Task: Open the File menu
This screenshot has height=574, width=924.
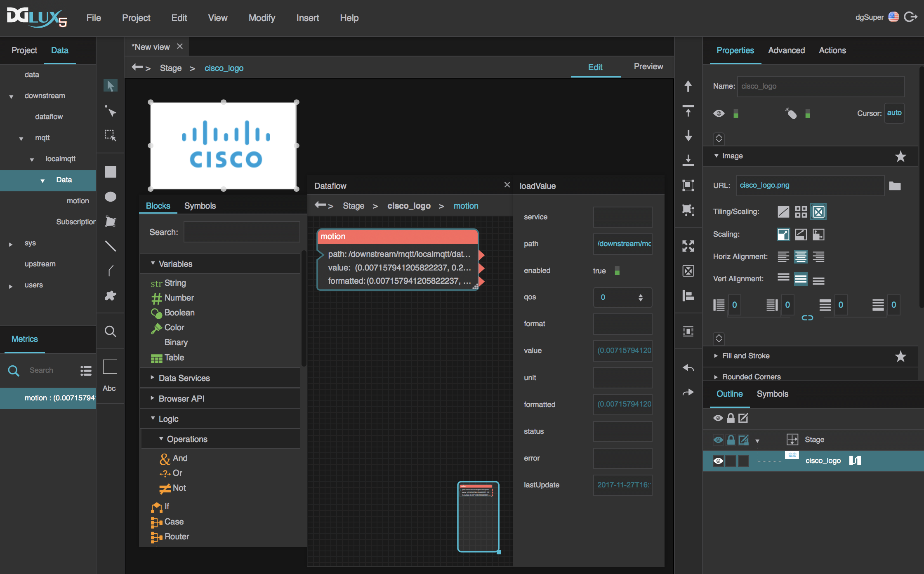Action: coord(94,18)
